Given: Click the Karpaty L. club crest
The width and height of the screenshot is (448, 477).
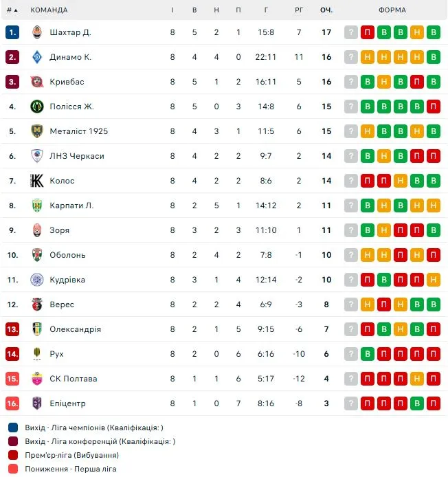Looking at the screenshot, I should pos(37,206).
